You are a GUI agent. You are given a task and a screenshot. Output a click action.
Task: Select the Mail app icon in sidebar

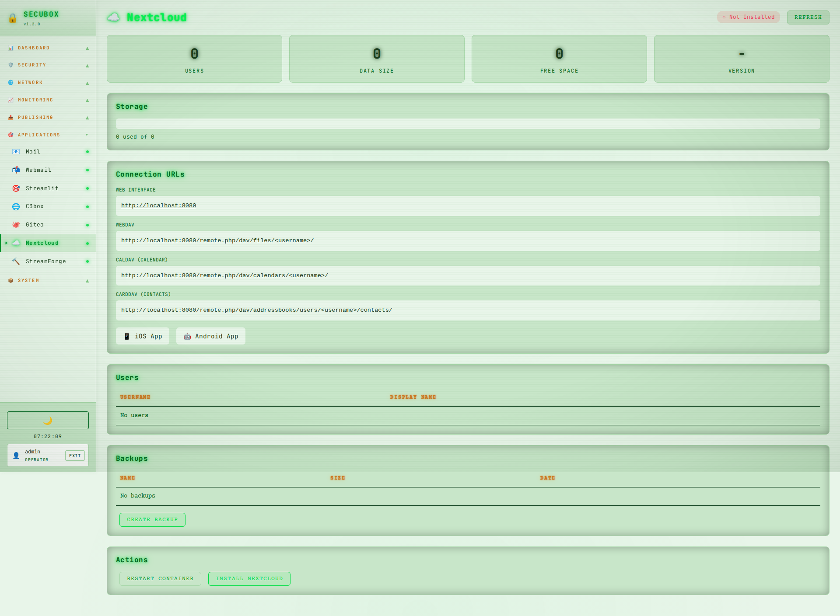point(16,151)
